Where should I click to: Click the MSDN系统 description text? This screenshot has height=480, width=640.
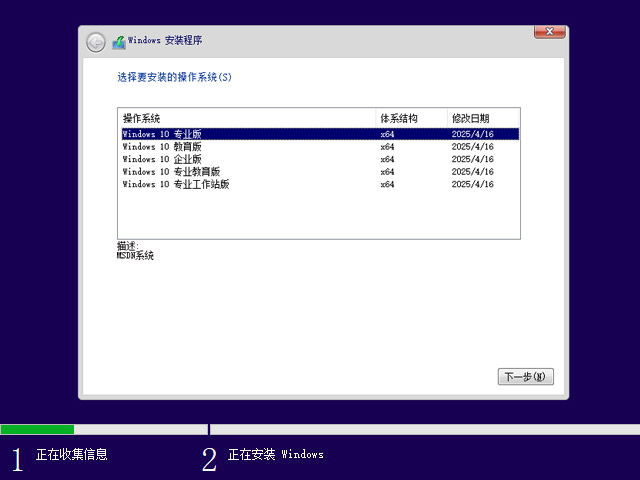click(x=135, y=256)
